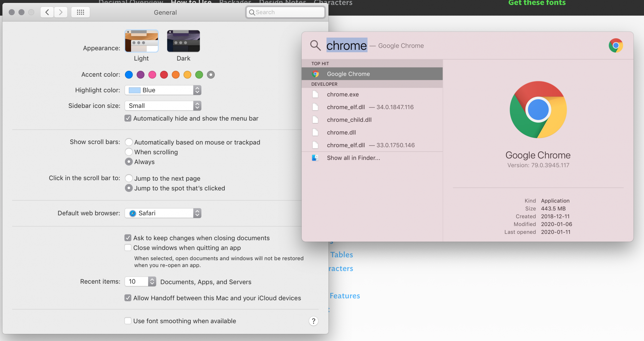Click the Last opened date 2020-01-11
644x341 pixels.
pyautogui.click(x=555, y=232)
